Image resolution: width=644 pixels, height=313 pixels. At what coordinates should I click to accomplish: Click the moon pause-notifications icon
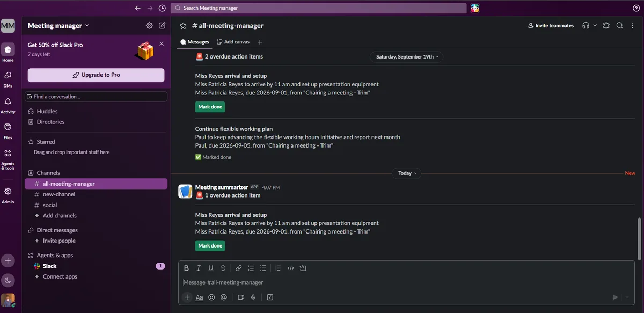coord(8,280)
